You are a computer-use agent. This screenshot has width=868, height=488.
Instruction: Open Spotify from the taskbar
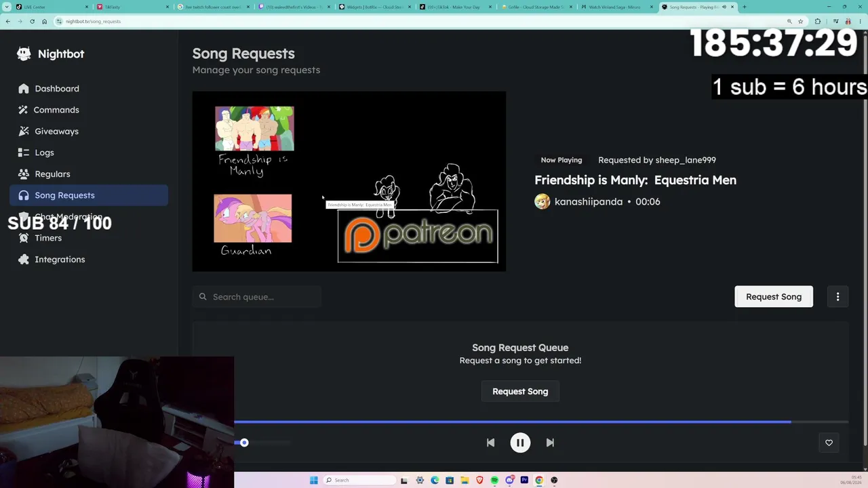[x=494, y=480]
